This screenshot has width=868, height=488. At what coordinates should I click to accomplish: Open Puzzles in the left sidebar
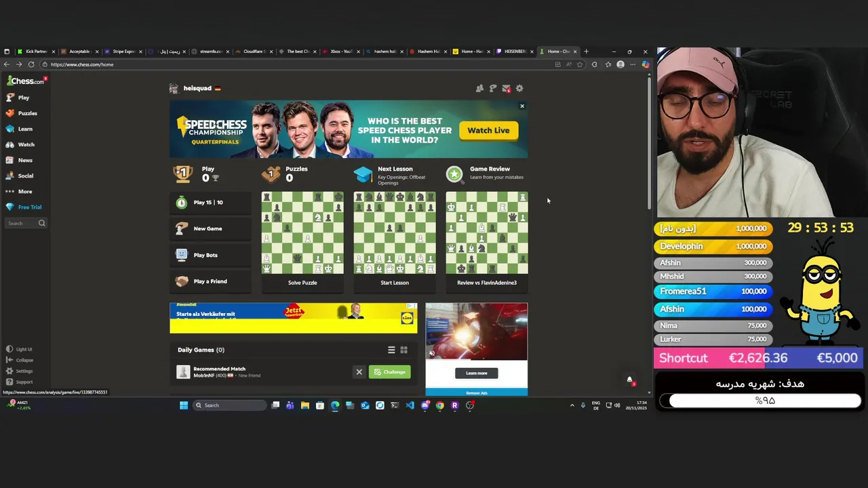coord(22,113)
